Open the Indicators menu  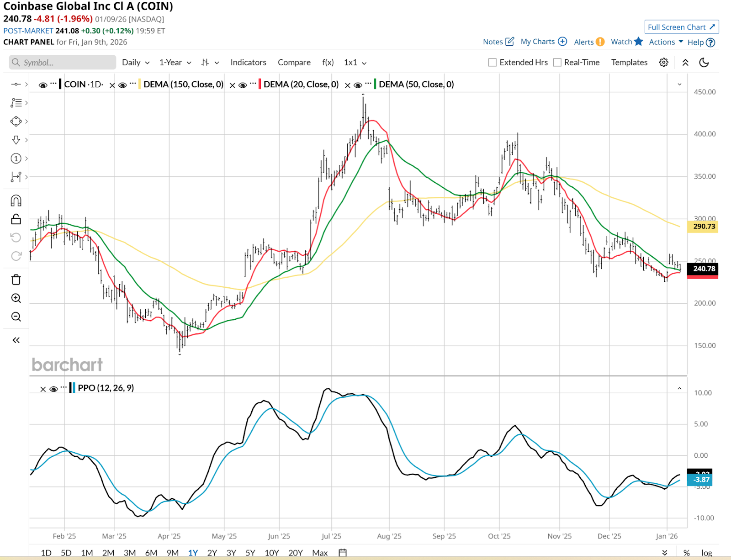[248, 63]
